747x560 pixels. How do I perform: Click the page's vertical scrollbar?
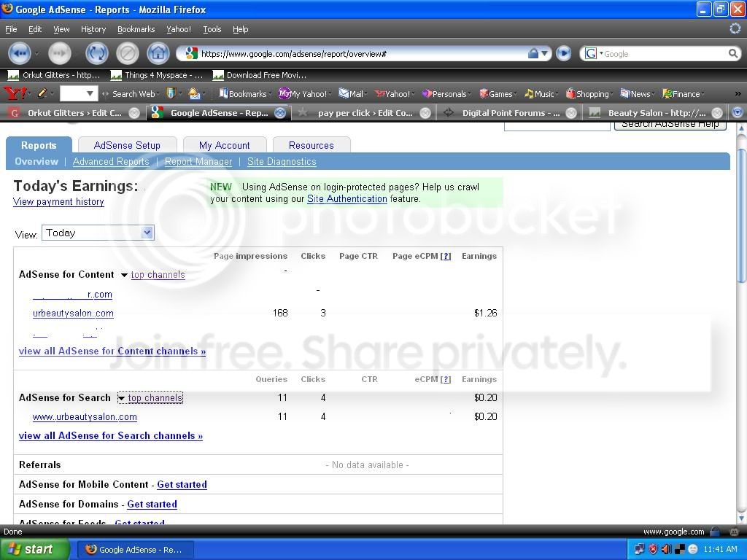(x=742, y=324)
